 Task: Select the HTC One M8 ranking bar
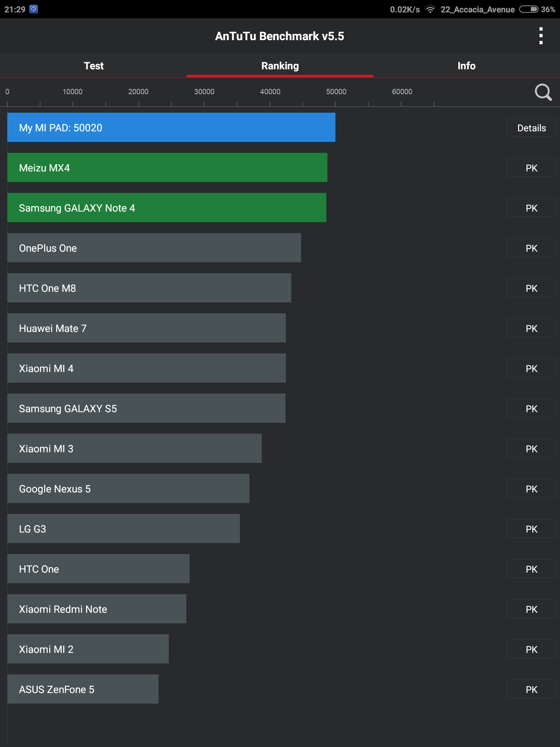pos(149,288)
